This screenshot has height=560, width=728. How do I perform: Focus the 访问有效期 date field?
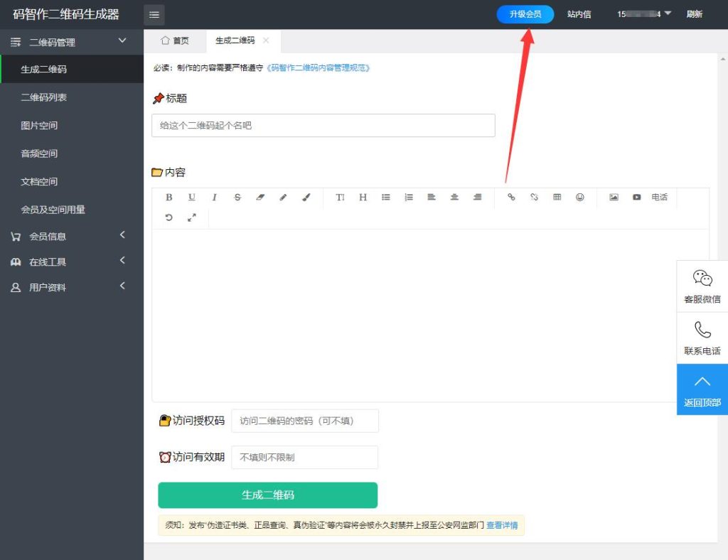(x=304, y=458)
